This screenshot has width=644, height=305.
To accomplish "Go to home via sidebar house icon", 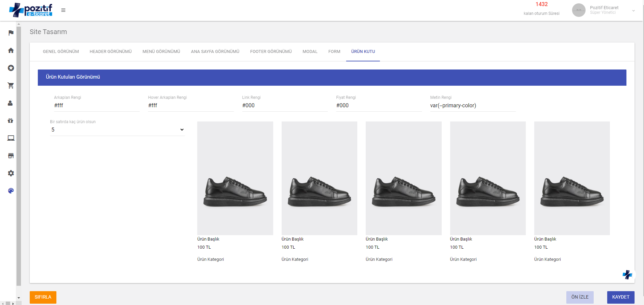I will click(x=11, y=50).
